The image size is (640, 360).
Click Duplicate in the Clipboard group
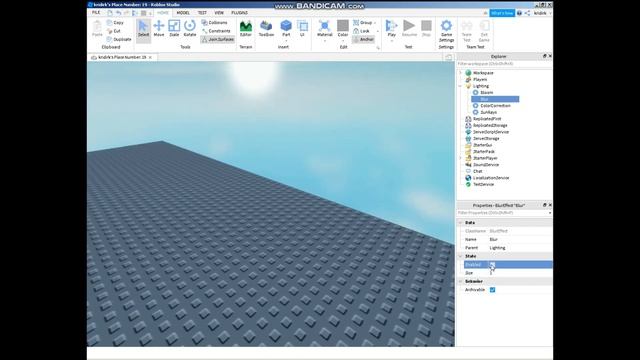(x=119, y=40)
